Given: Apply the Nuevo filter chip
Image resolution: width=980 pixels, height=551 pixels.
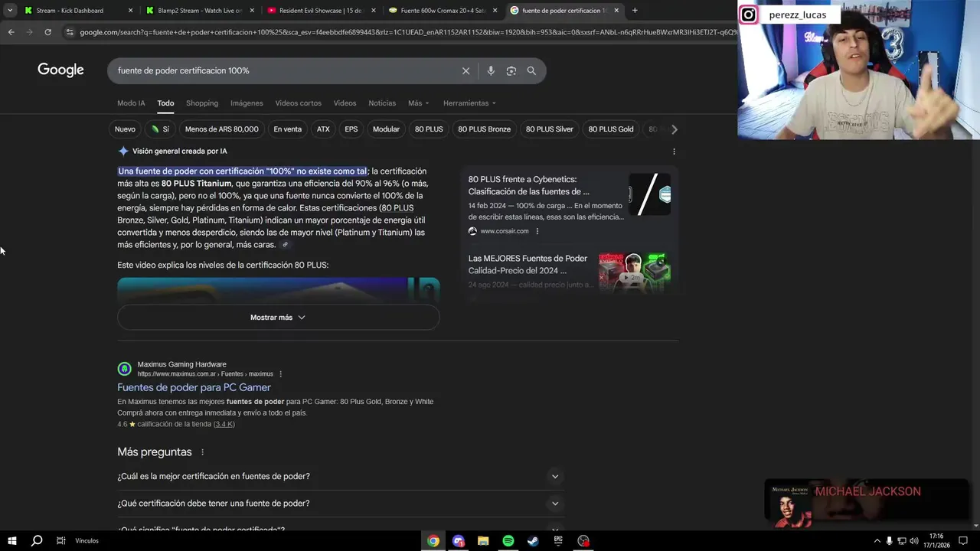Looking at the screenshot, I should [125, 129].
